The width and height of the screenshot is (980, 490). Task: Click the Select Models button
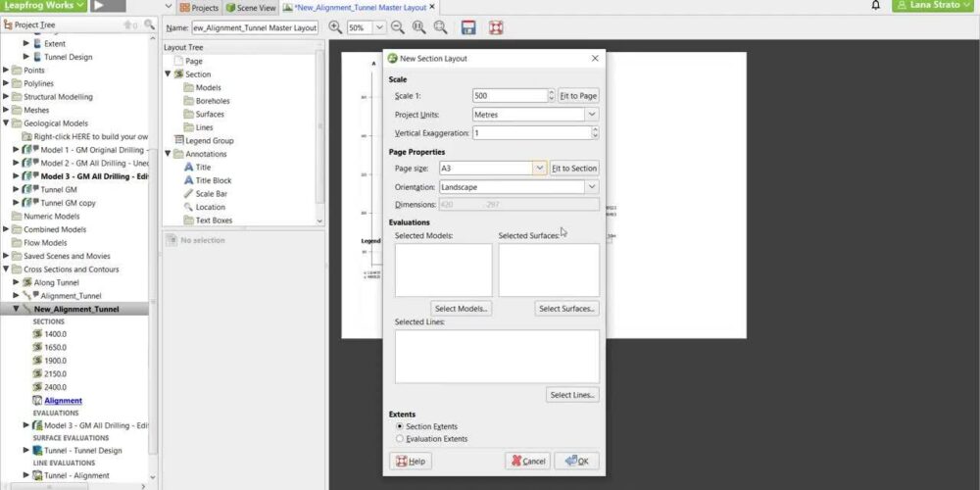(x=462, y=309)
